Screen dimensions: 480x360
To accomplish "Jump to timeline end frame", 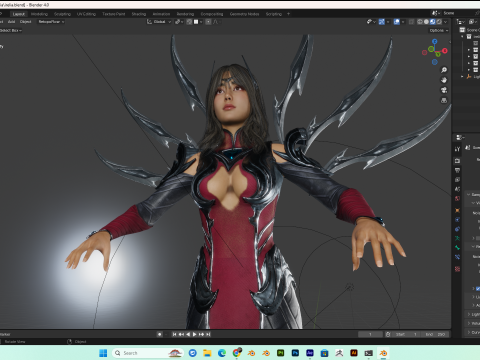I will tap(208, 334).
